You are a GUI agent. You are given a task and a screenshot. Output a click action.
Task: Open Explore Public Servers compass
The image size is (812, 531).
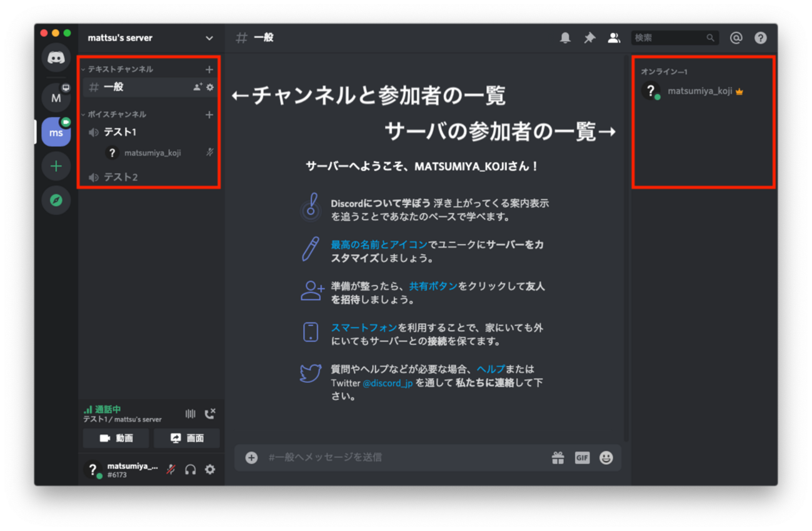(x=56, y=201)
